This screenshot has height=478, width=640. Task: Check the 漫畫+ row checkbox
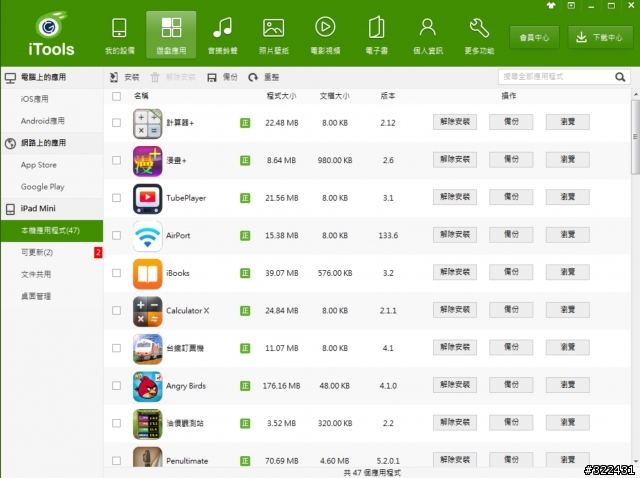(x=116, y=160)
